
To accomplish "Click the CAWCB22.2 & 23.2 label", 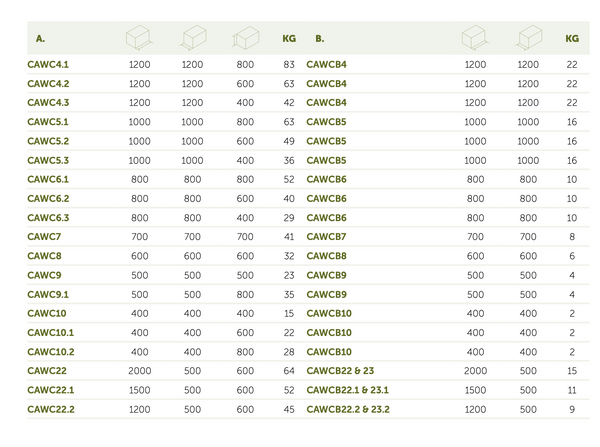I will (348, 409).
